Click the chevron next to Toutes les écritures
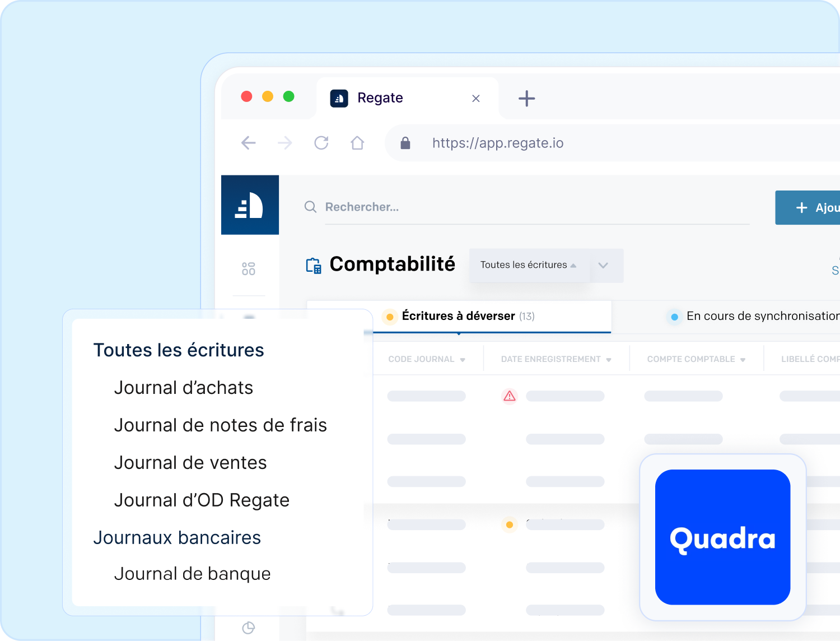The width and height of the screenshot is (840, 641). [x=603, y=266]
